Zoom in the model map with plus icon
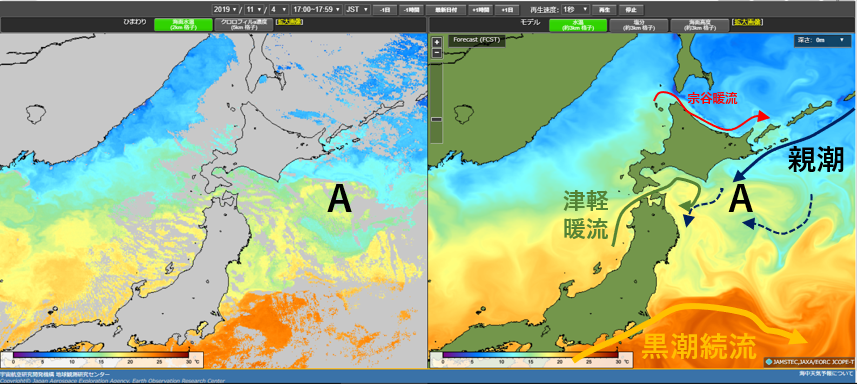Image resolution: width=863 pixels, height=384 pixels. point(437,42)
